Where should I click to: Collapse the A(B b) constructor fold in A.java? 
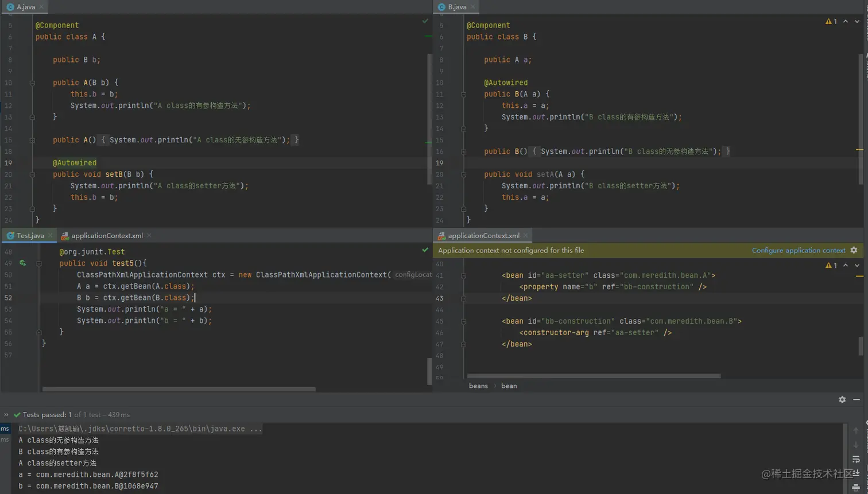point(32,83)
